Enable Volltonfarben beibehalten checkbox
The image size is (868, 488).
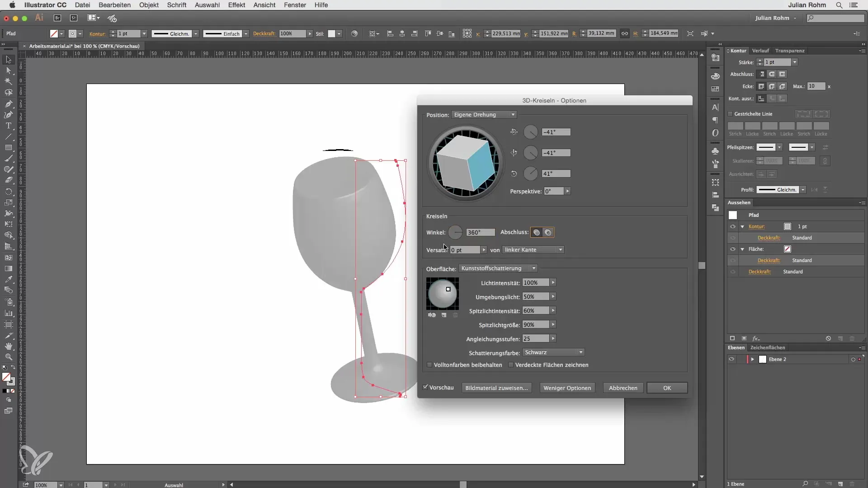coord(430,365)
